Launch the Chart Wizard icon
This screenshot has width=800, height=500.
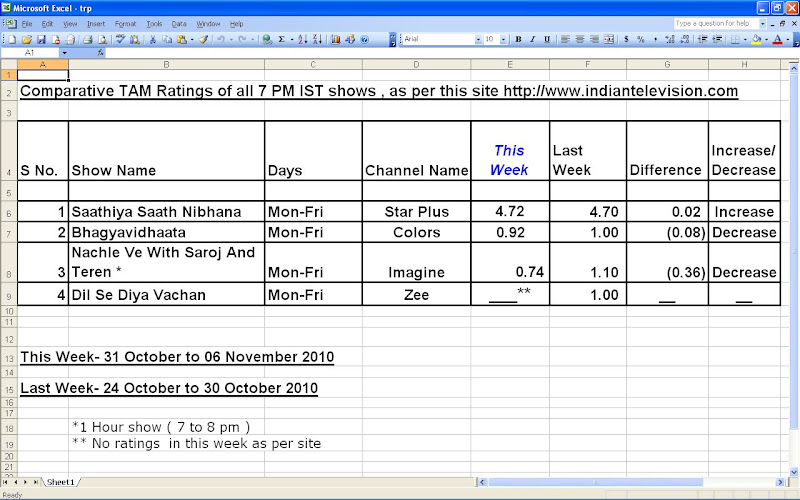[x=335, y=39]
